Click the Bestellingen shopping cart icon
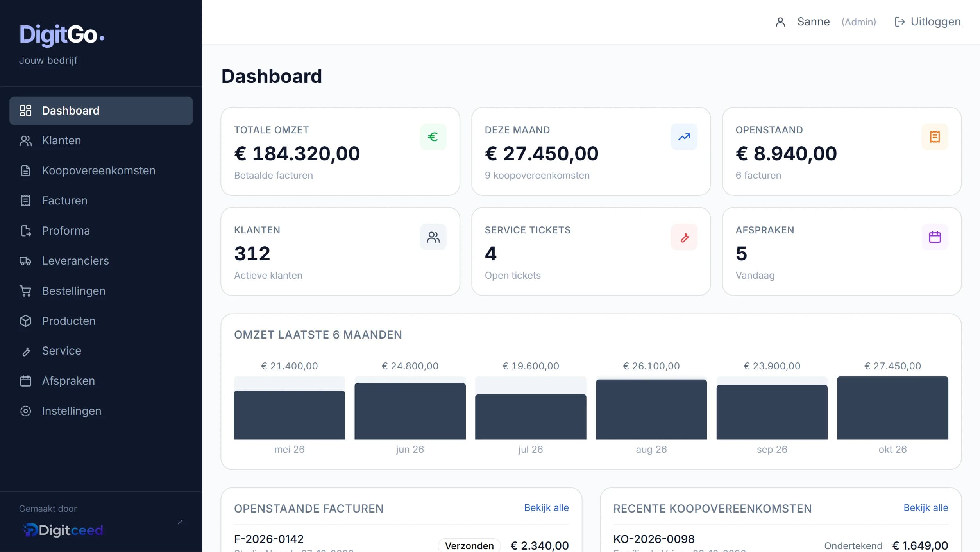980x552 pixels. pyautogui.click(x=26, y=291)
